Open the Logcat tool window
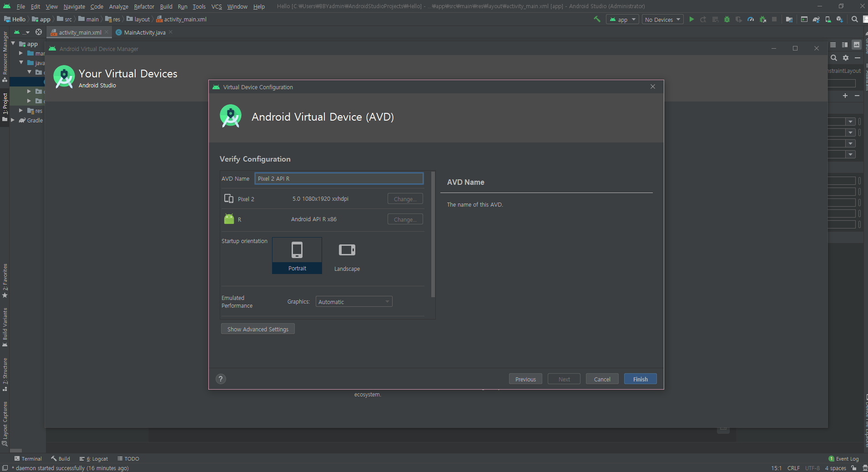This screenshot has height=472, width=868. [x=94, y=459]
